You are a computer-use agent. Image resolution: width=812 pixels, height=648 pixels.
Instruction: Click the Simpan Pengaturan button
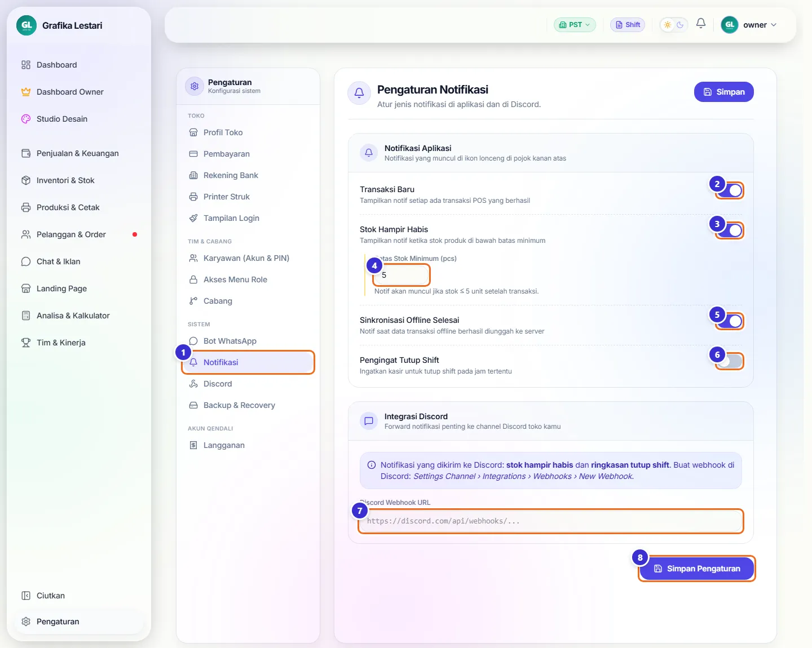[x=697, y=569]
